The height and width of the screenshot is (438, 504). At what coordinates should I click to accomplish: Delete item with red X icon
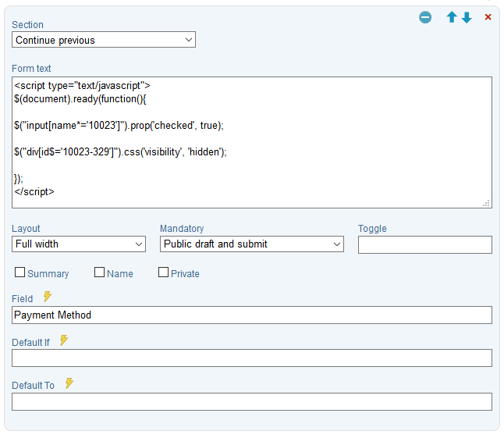coord(488,17)
